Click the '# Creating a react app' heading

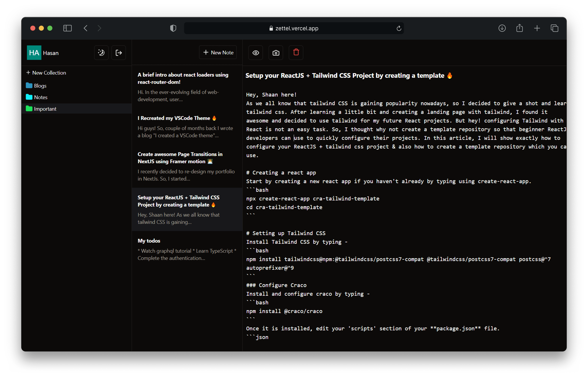coord(281,173)
